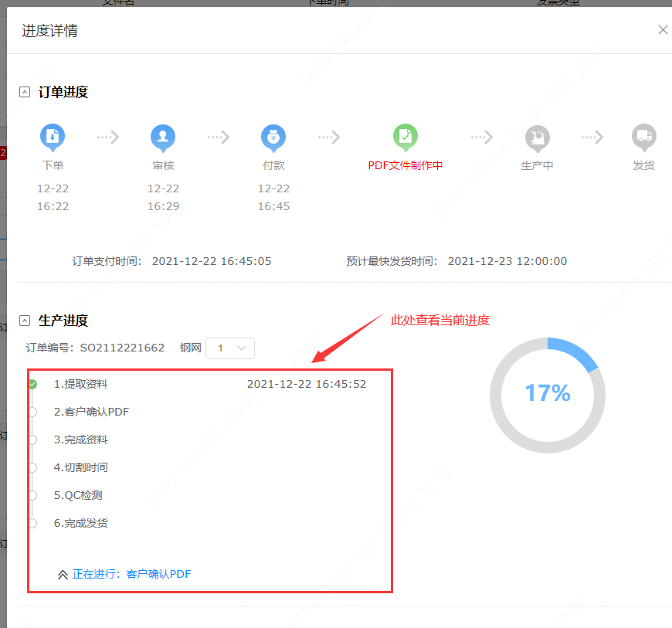
Task: Click the 下单 order placed step icon
Action: click(53, 137)
